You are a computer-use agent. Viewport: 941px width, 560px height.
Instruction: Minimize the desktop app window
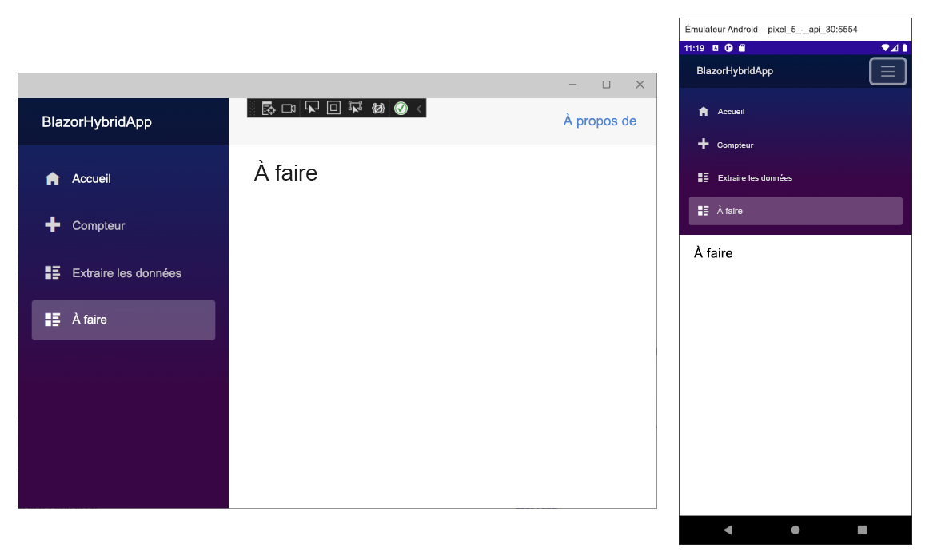[x=572, y=85]
